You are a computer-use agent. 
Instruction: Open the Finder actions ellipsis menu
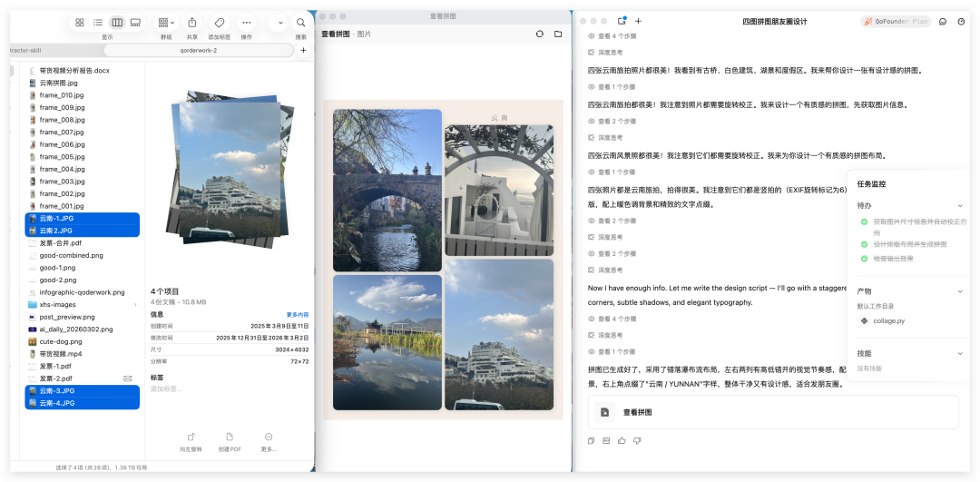coord(246,23)
